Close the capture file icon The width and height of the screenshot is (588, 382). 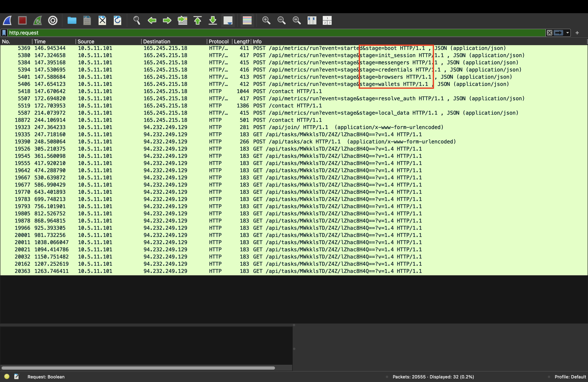102,21
